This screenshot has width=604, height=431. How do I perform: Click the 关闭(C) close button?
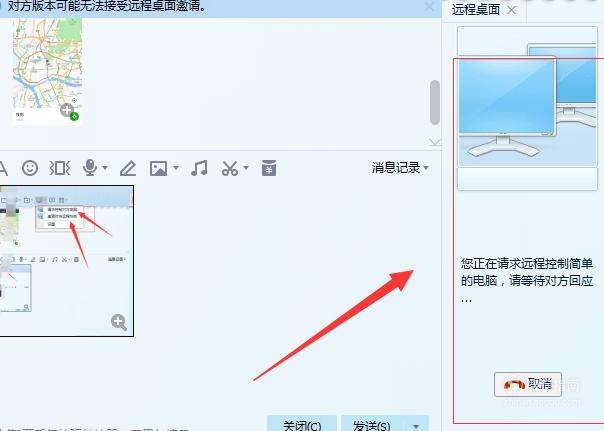pyautogui.click(x=302, y=424)
